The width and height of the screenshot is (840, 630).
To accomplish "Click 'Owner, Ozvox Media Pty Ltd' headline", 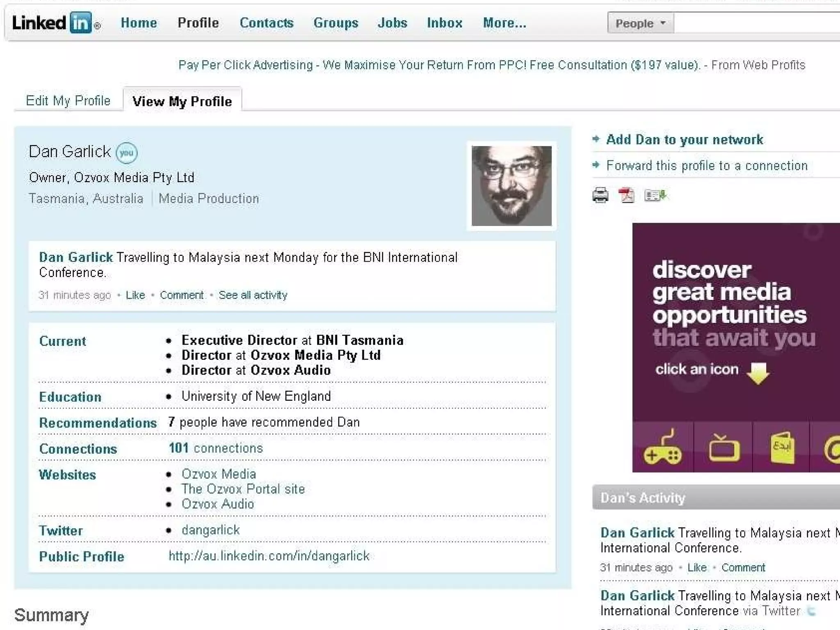I will tap(112, 178).
